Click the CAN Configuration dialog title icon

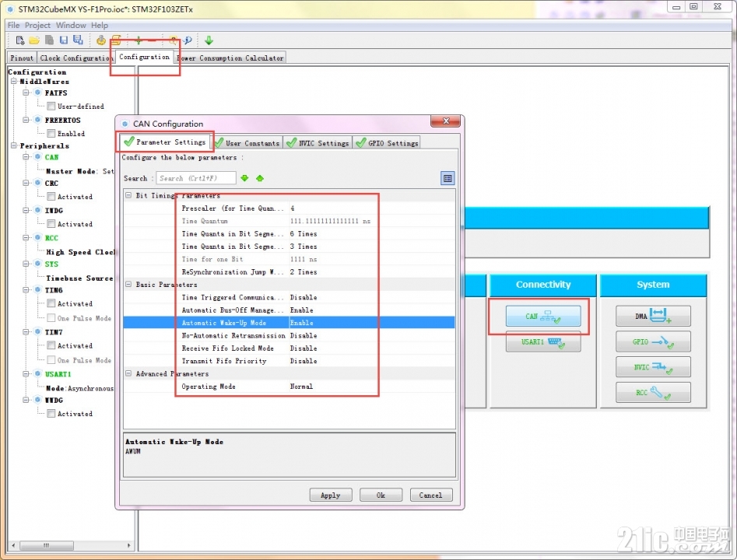click(x=125, y=124)
